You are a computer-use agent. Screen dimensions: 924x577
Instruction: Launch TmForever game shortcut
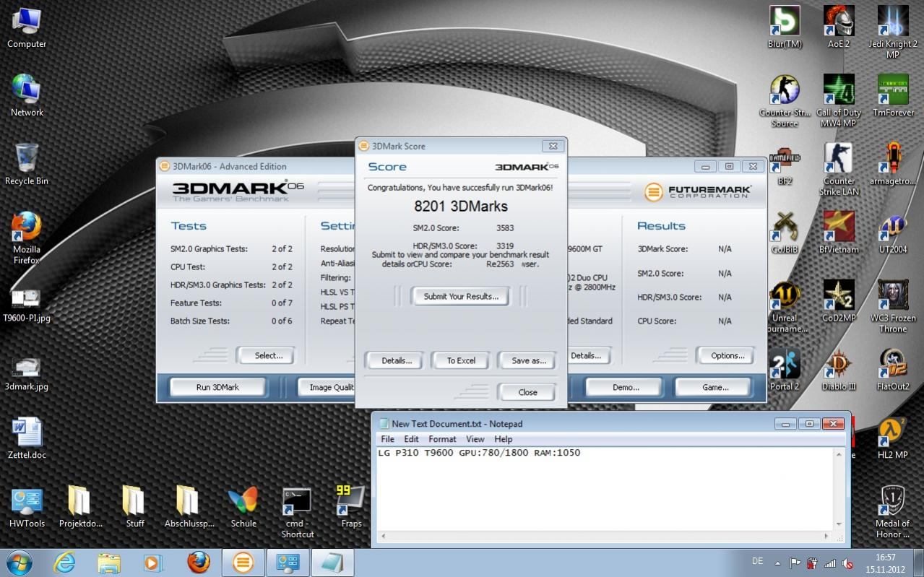(x=893, y=95)
